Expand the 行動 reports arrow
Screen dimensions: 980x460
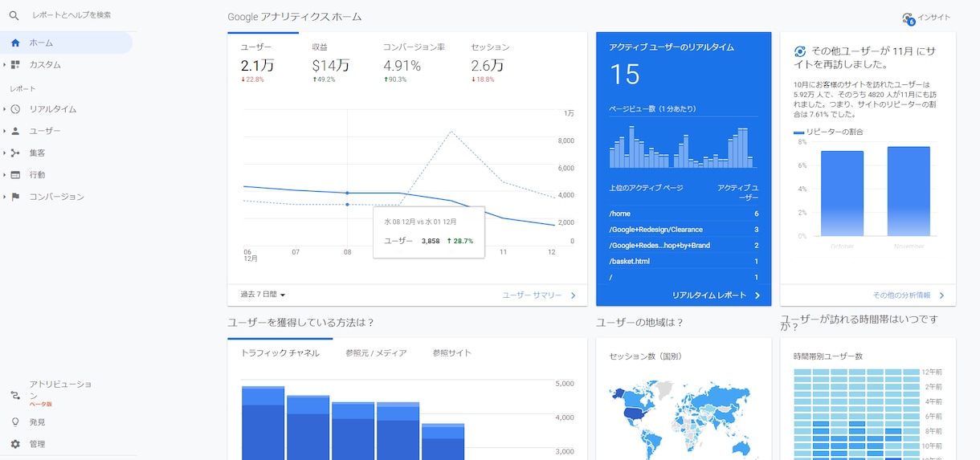4,174
